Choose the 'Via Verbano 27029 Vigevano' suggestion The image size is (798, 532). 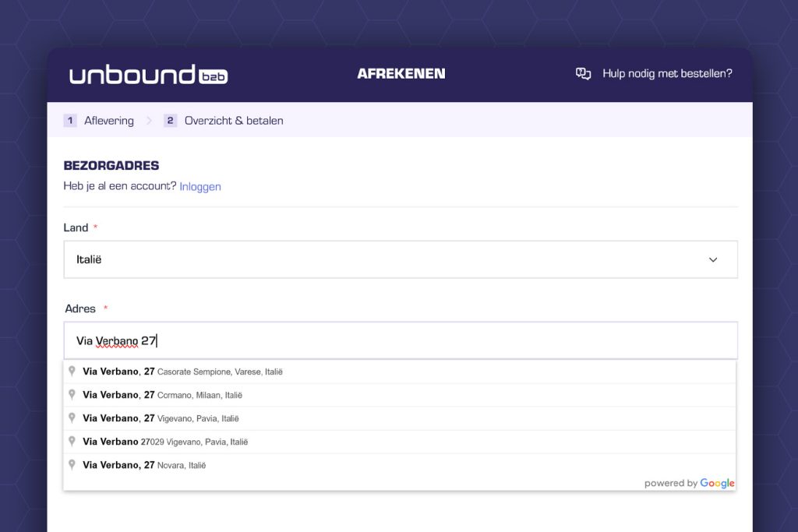tap(165, 442)
